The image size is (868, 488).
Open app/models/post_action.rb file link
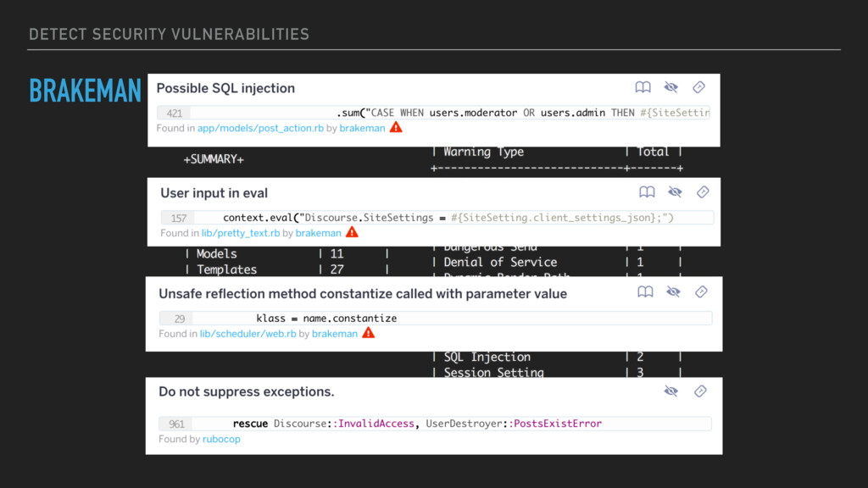(260, 129)
